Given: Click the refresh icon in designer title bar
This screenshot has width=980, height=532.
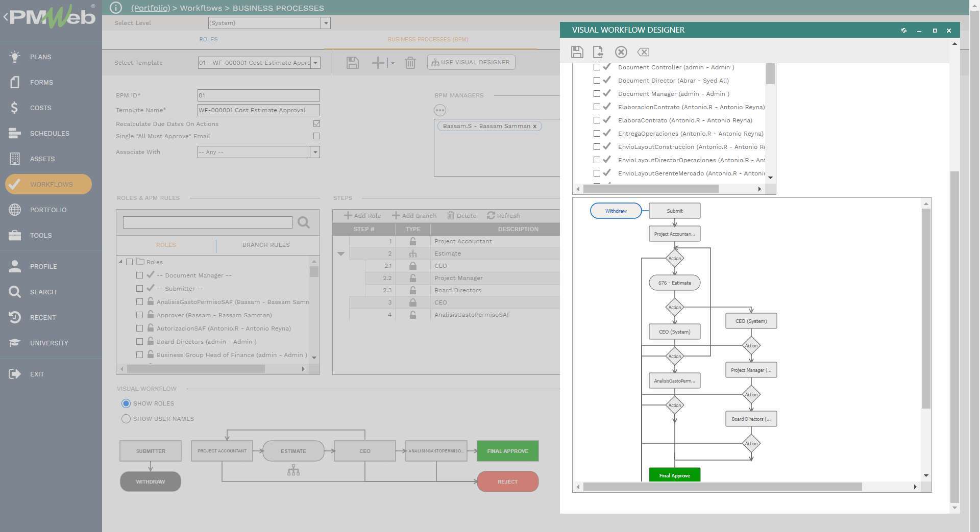Looking at the screenshot, I should point(904,31).
